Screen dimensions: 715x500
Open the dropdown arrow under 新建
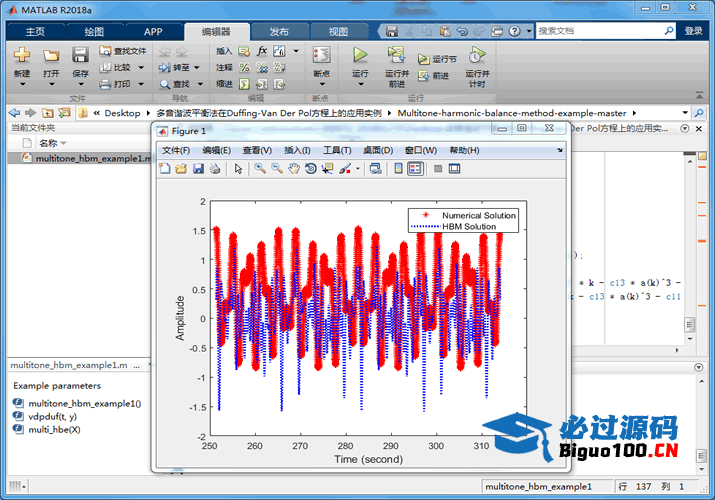(x=21, y=84)
